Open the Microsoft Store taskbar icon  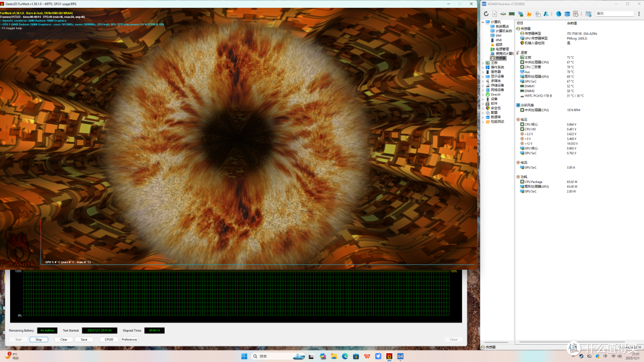pos(356,356)
